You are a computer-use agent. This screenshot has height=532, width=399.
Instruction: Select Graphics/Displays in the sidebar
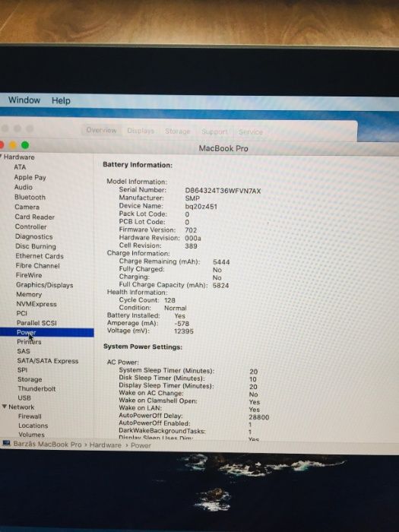[x=44, y=285]
